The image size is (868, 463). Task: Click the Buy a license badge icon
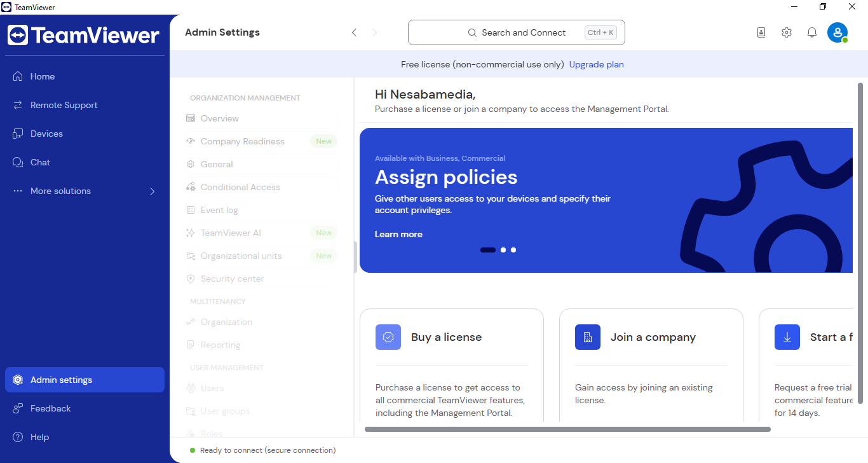pos(388,337)
